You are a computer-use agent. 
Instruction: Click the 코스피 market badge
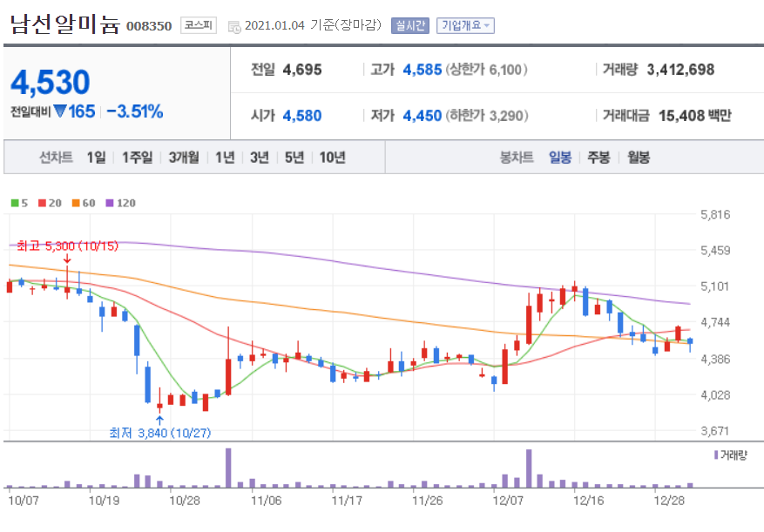199,25
